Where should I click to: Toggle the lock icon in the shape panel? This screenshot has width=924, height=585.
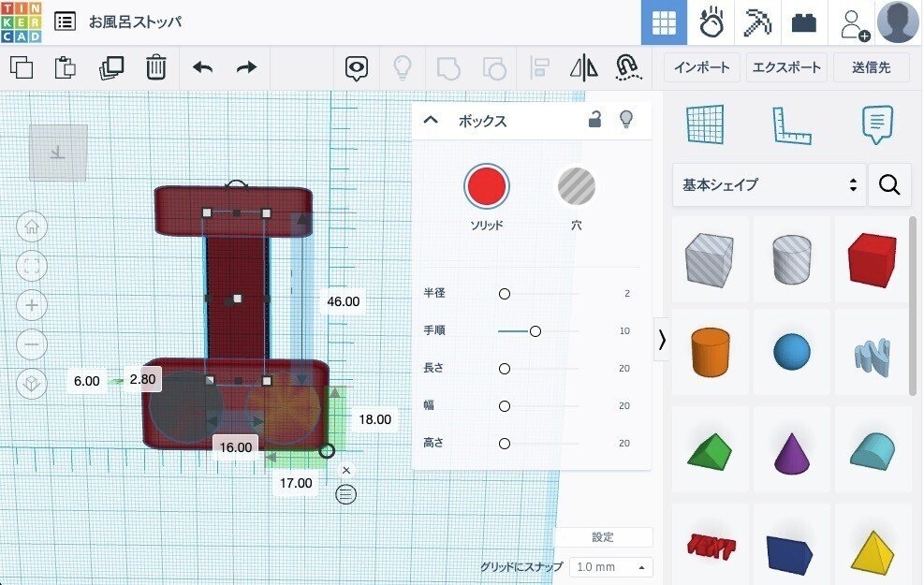(594, 120)
